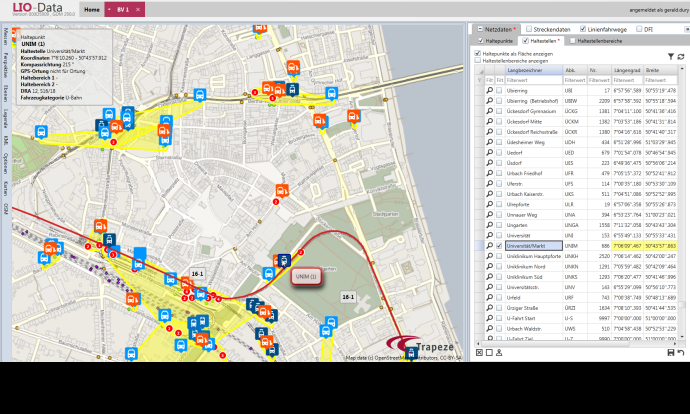
Task: Click the magnifier icon for Ubierring row
Action: coord(490,89)
